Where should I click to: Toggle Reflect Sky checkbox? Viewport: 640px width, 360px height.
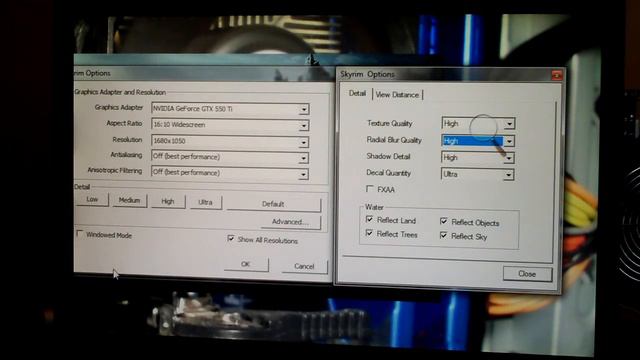click(x=444, y=236)
